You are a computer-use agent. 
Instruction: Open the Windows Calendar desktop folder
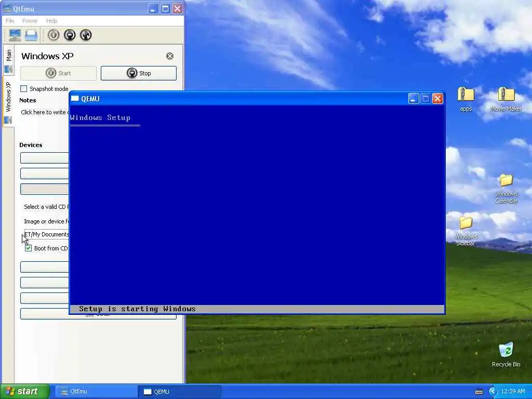point(506,188)
